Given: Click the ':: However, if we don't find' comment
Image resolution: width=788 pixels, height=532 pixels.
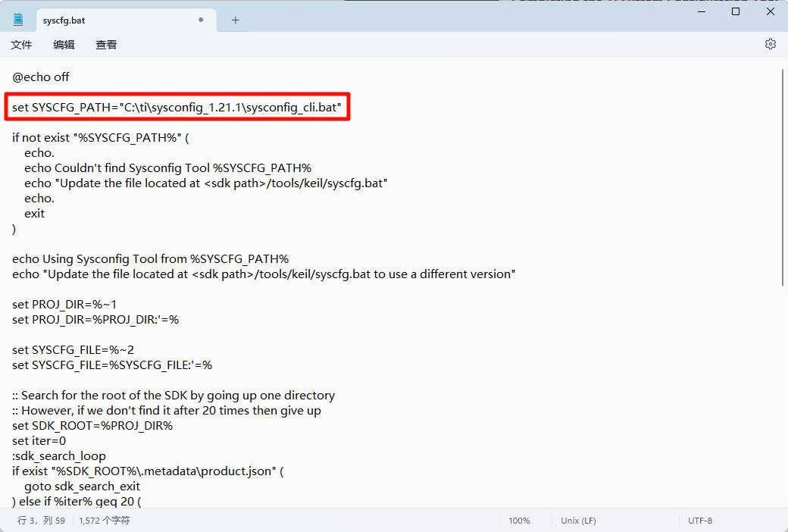Looking at the screenshot, I should pyautogui.click(x=167, y=410).
